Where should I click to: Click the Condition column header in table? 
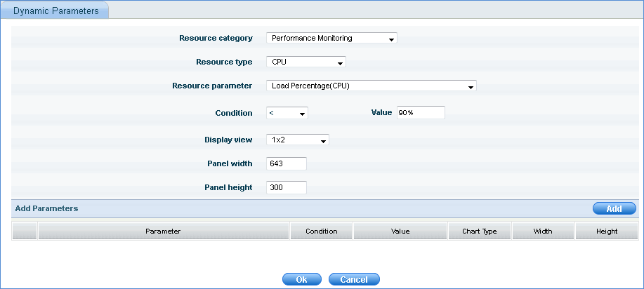point(322,231)
